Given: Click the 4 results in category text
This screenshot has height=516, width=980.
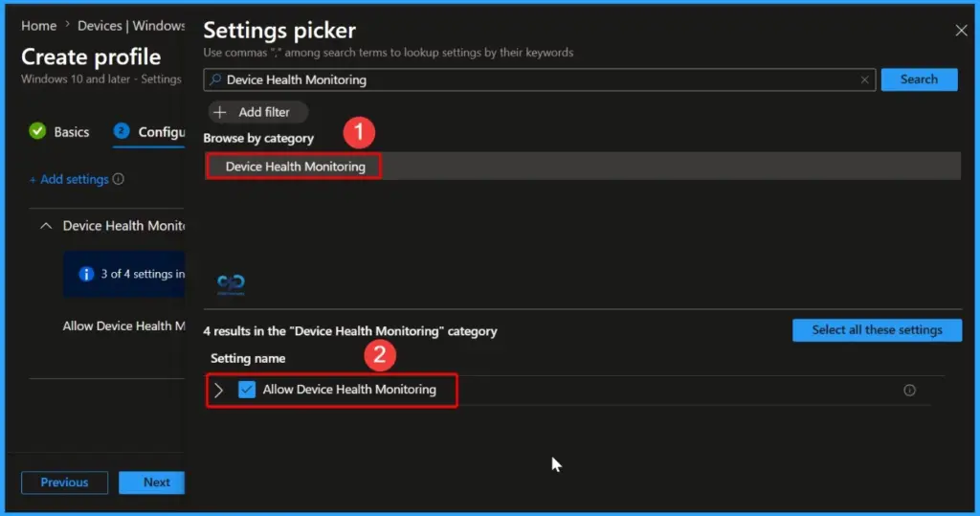Looking at the screenshot, I should click(x=350, y=331).
